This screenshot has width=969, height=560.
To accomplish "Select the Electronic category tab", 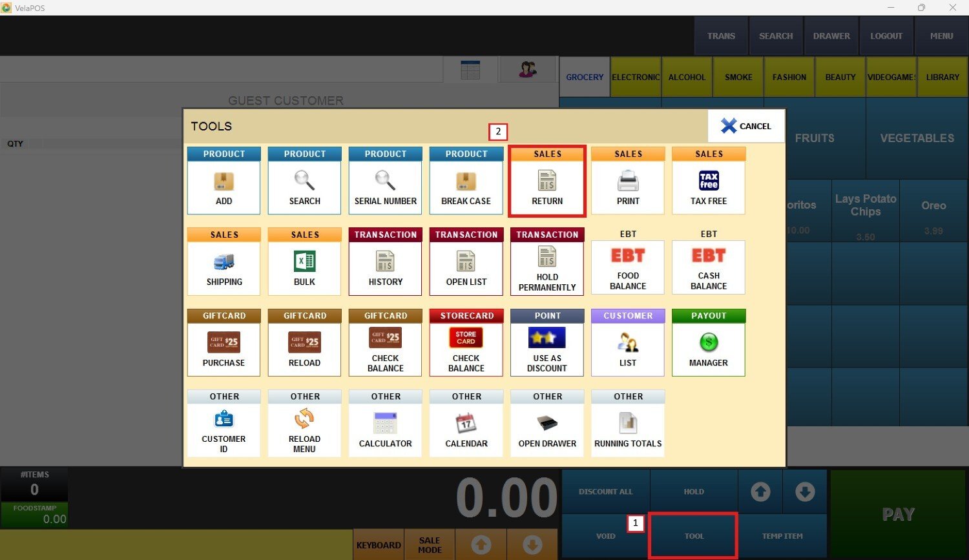I will (x=636, y=77).
